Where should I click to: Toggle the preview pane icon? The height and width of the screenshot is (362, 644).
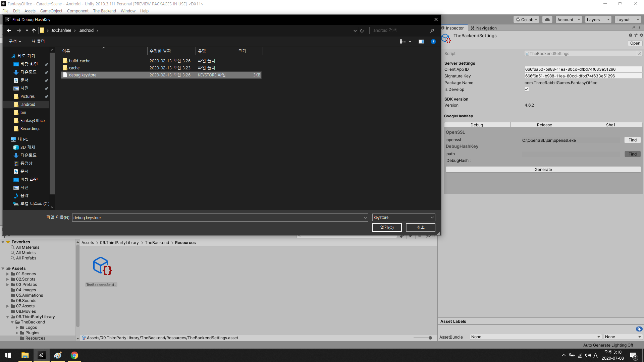(x=421, y=42)
